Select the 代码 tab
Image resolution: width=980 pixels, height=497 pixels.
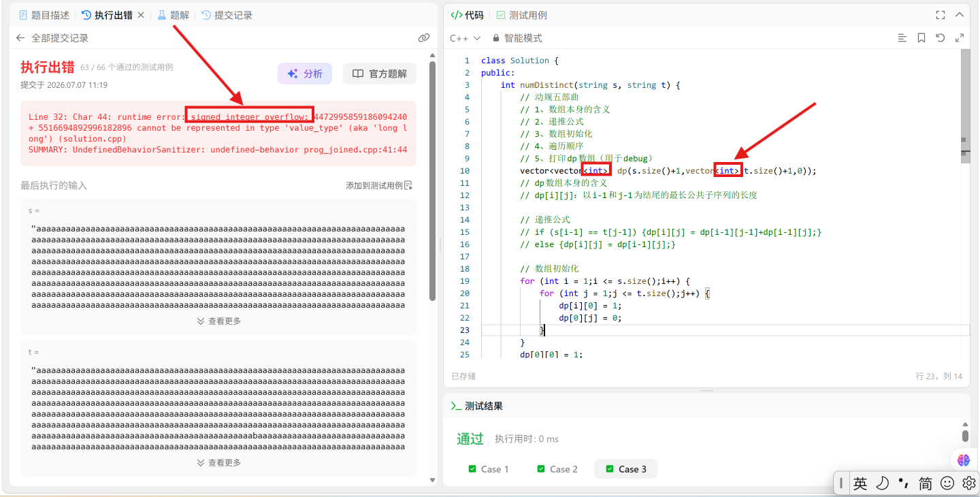click(x=468, y=15)
